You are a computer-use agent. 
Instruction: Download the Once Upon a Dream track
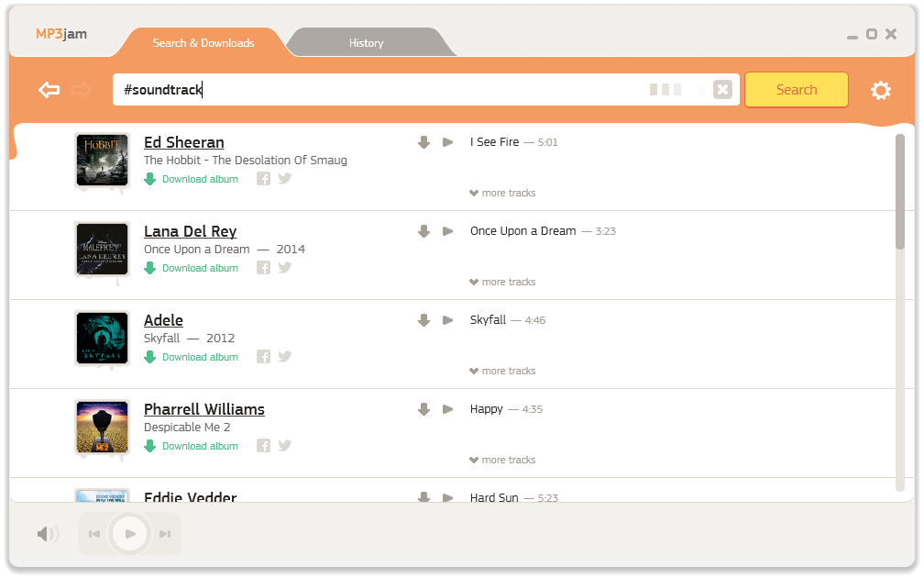tap(423, 231)
